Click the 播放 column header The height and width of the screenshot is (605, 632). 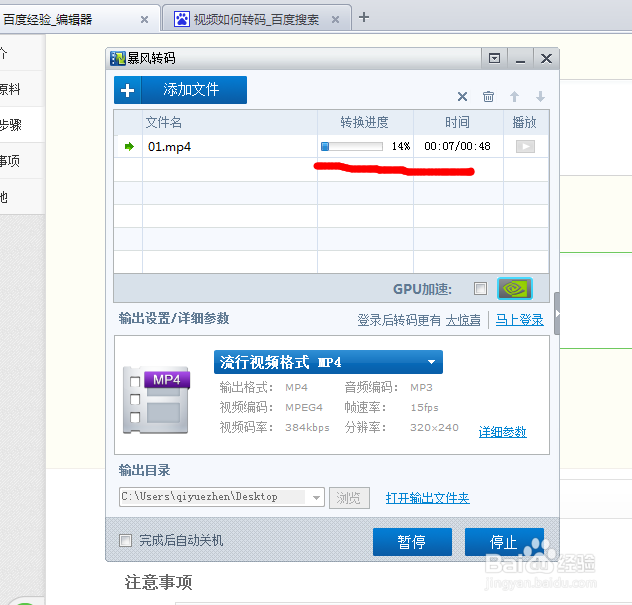point(524,122)
